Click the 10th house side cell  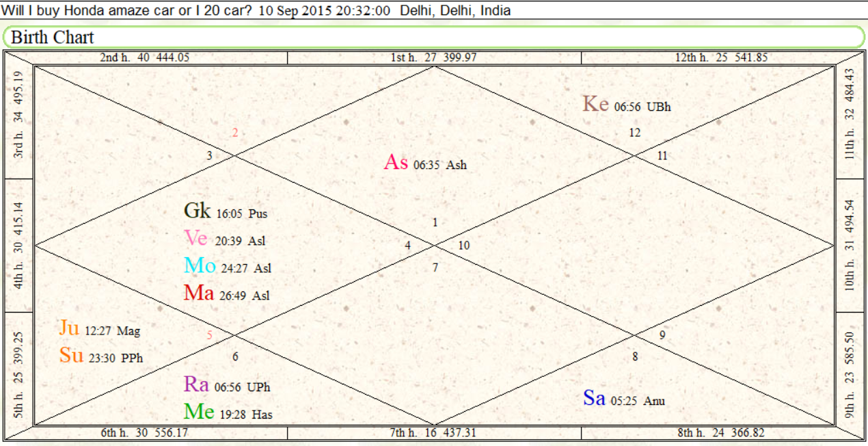pos(850,246)
